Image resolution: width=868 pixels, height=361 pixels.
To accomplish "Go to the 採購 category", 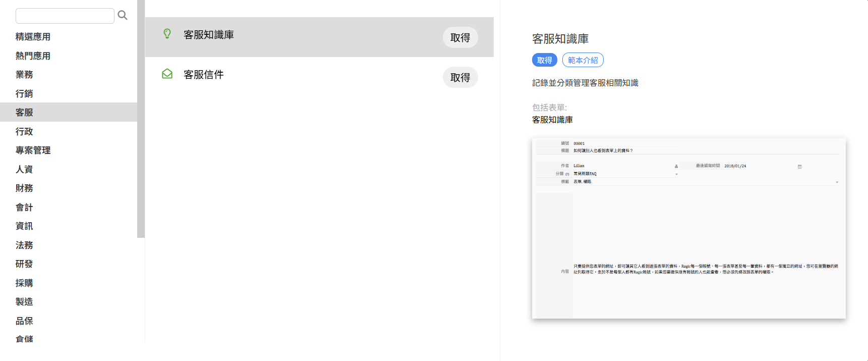I will 24,283.
